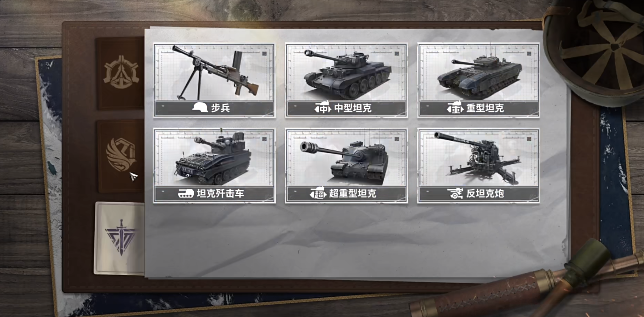The height and width of the screenshot is (317, 644).
Task: Select the anti-tank gun card image
Action: [478, 158]
